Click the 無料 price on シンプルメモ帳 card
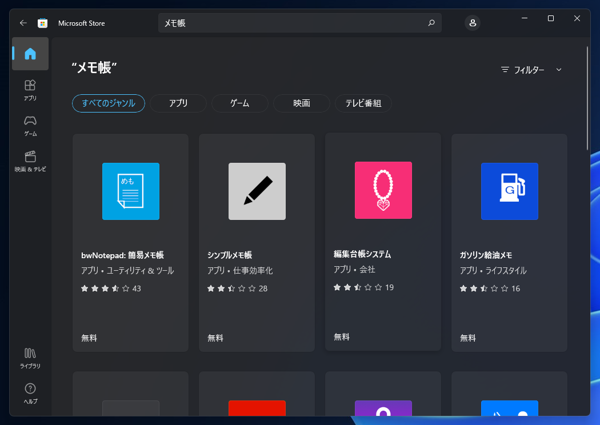 point(215,338)
